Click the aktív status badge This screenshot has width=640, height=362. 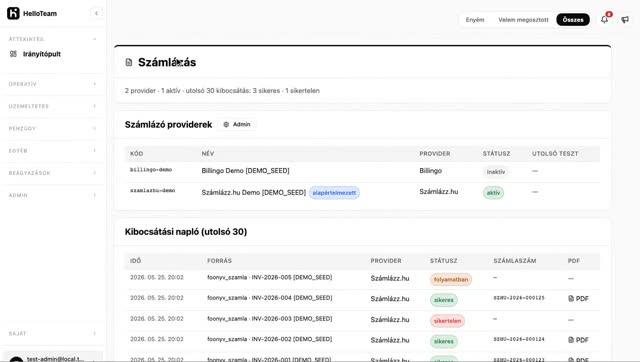pos(493,193)
